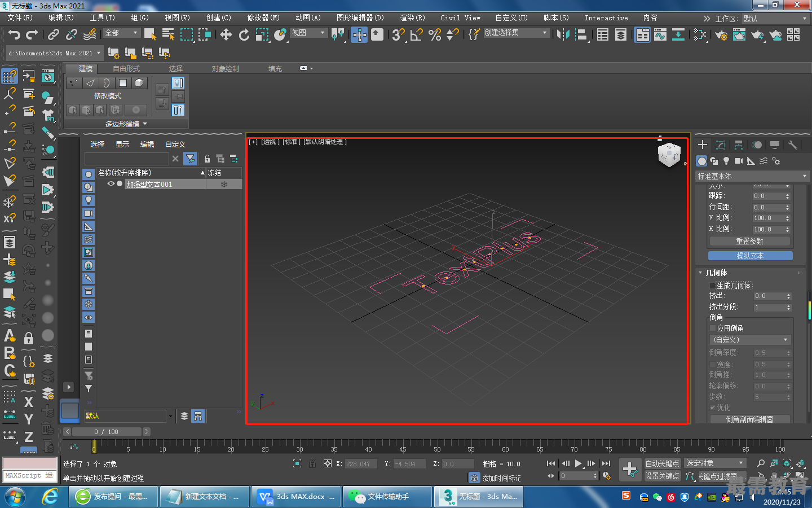Click the Select and Place tool
The width and height of the screenshot is (812, 508).
click(x=280, y=34)
